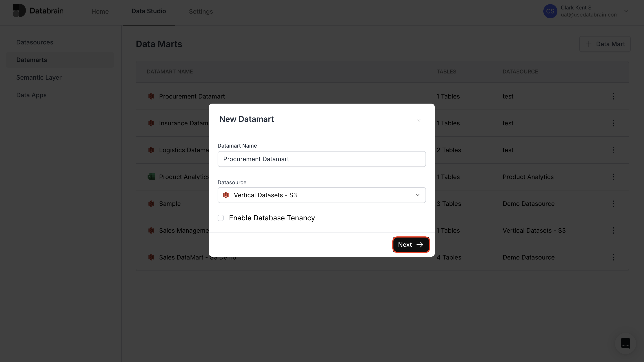Click the Sample datamart icon
The height and width of the screenshot is (362, 644).
point(151,204)
